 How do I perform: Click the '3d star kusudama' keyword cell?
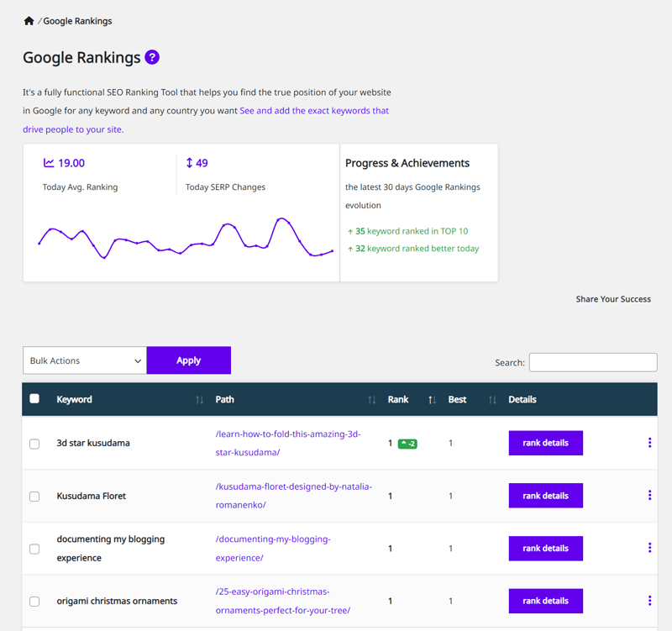click(x=93, y=443)
